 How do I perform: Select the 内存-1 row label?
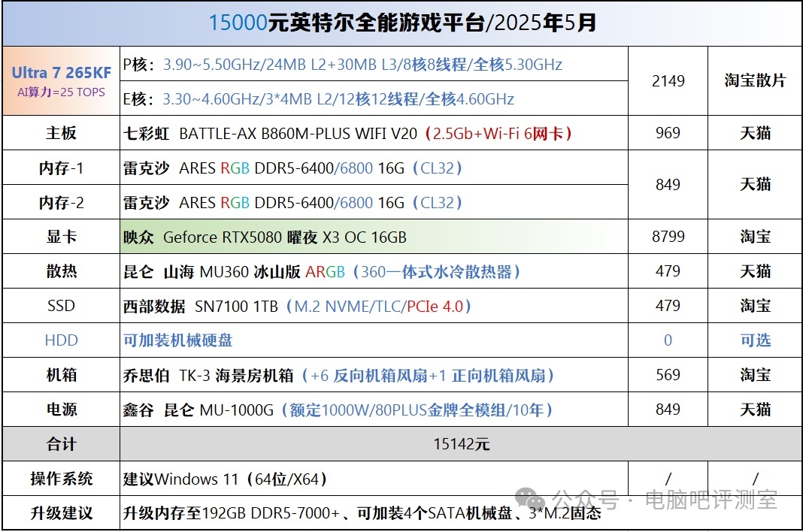(61, 168)
